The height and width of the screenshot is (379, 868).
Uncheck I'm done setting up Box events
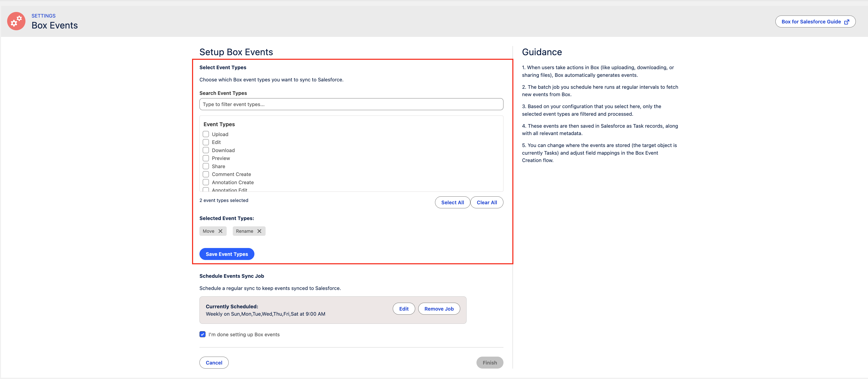tap(202, 334)
